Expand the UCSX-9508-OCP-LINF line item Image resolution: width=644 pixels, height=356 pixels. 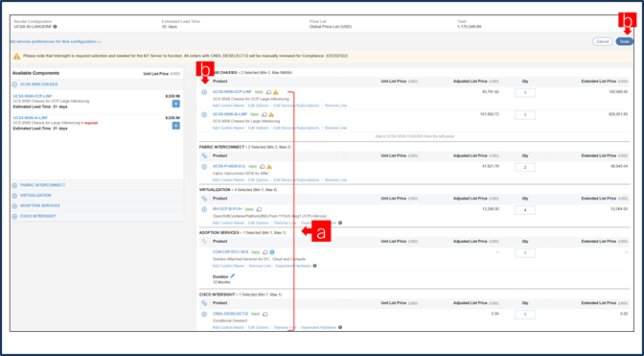coord(204,92)
